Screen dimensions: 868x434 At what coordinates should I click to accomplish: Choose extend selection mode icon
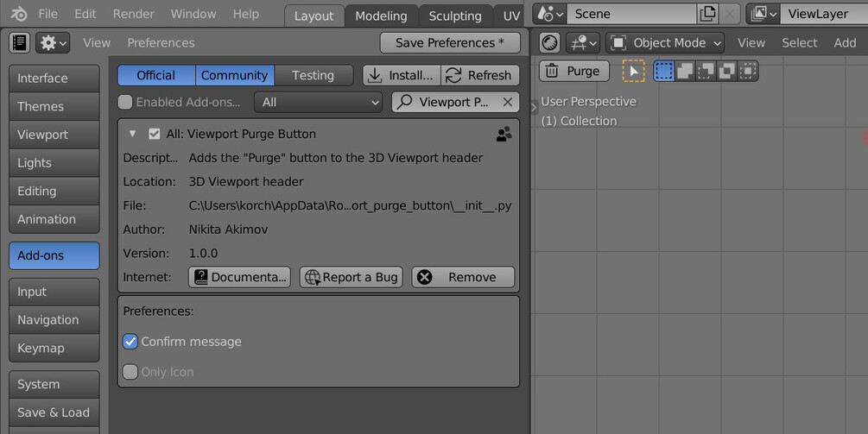tap(685, 71)
